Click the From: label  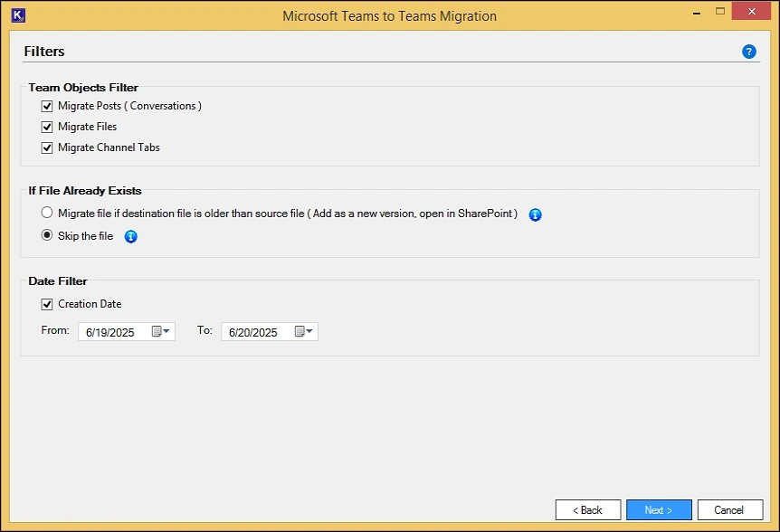click(55, 330)
